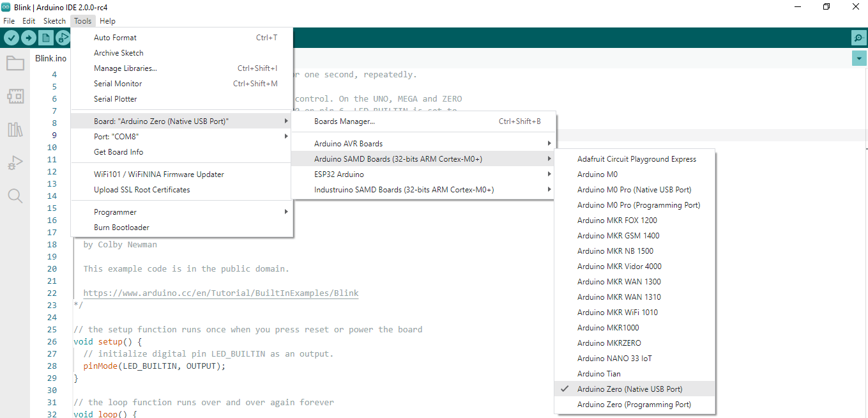Pick Arduino MKR WiFi 1010
The image size is (868, 418).
(635, 313)
